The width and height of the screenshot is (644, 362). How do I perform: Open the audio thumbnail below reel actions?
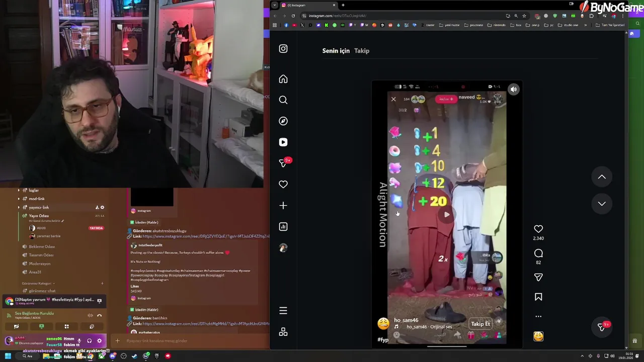tap(538, 336)
